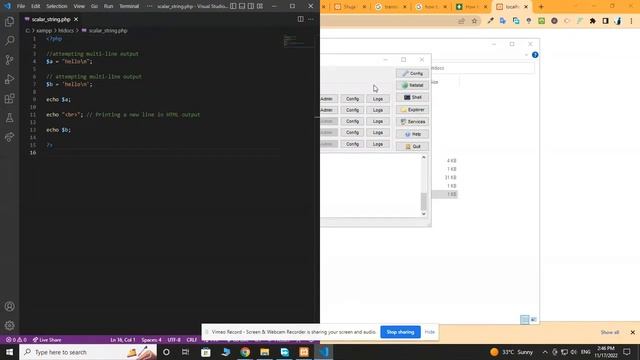Viewport: 640px width, 360px height.
Task: Open the Terminal menu in VS Code
Action: coord(129,6)
